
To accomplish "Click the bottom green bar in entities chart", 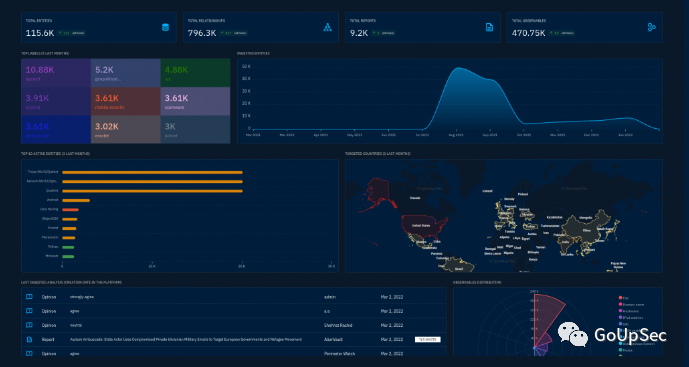I will tap(68, 256).
